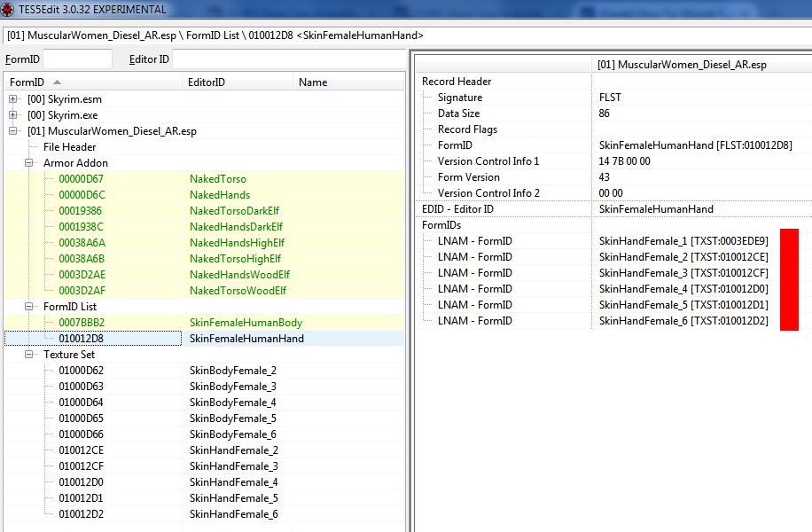This screenshot has width=812, height=532.
Task: Sort records by the Name column header
Action: 346,82
